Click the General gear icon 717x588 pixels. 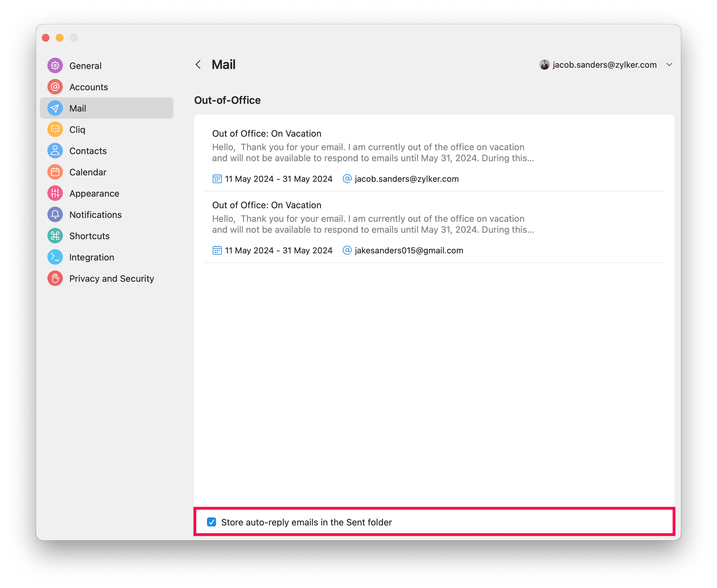click(55, 65)
